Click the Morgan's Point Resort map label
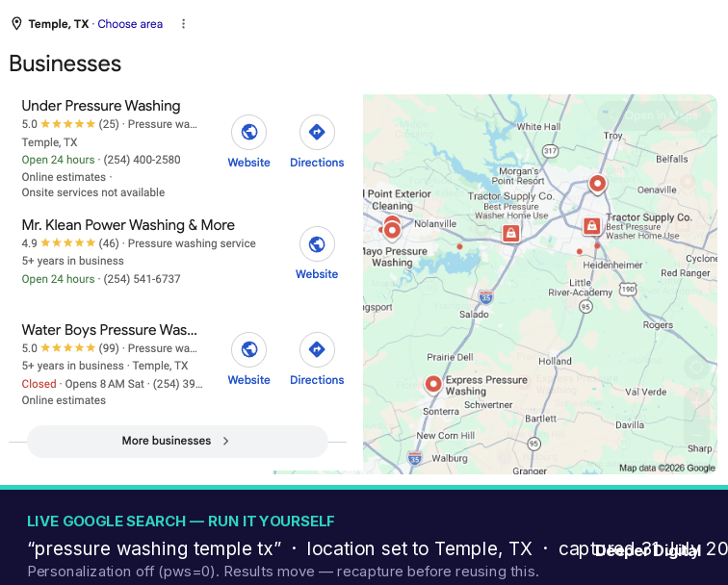 coord(518,176)
